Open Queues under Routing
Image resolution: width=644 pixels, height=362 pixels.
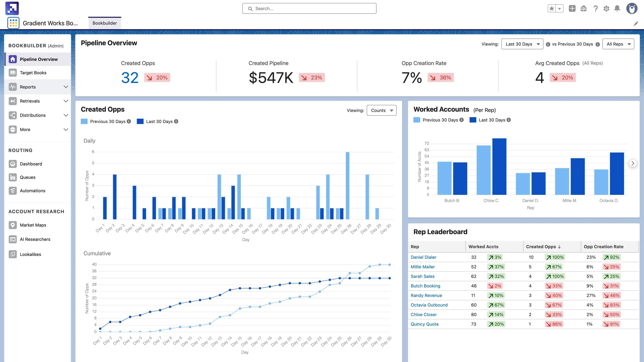[x=28, y=177]
